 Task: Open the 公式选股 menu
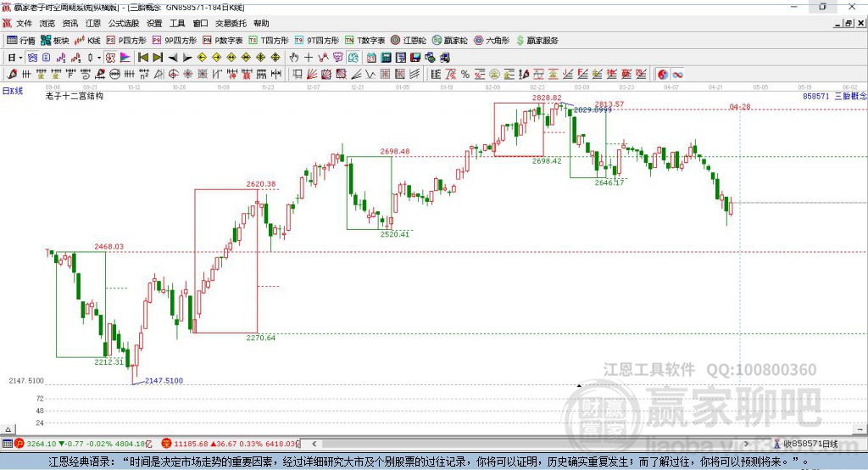(x=124, y=23)
